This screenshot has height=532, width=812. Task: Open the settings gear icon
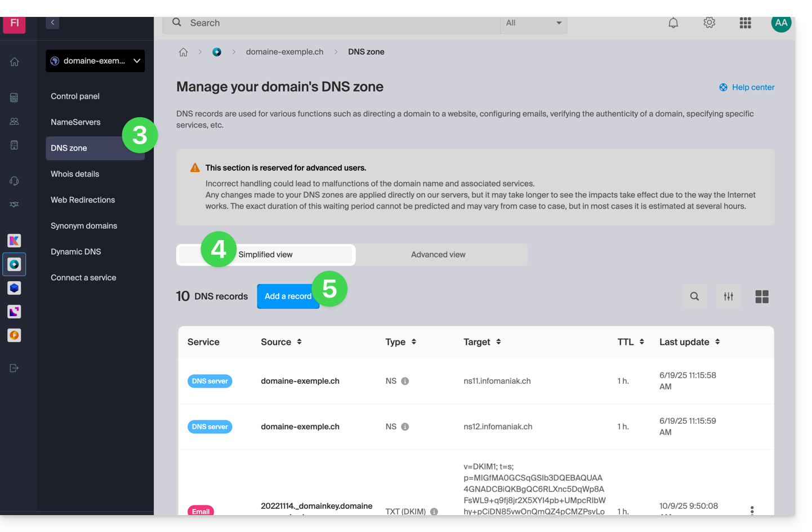pyautogui.click(x=709, y=23)
